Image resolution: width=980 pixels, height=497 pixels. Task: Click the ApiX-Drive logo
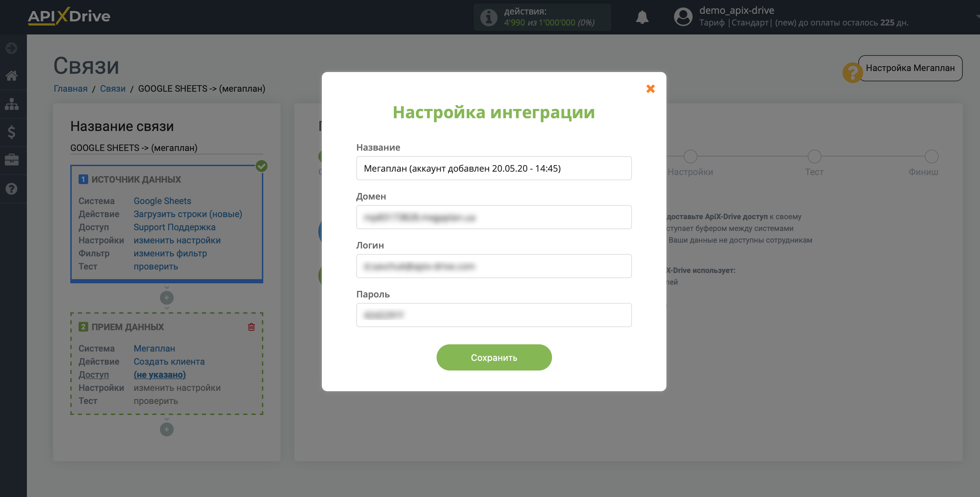pyautogui.click(x=69, y=16)
